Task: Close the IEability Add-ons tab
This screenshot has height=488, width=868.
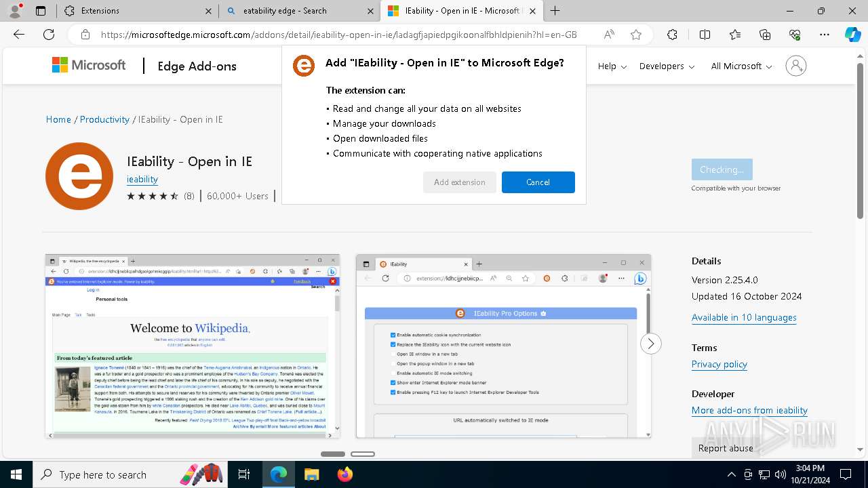Action: [x=532, y=11]
